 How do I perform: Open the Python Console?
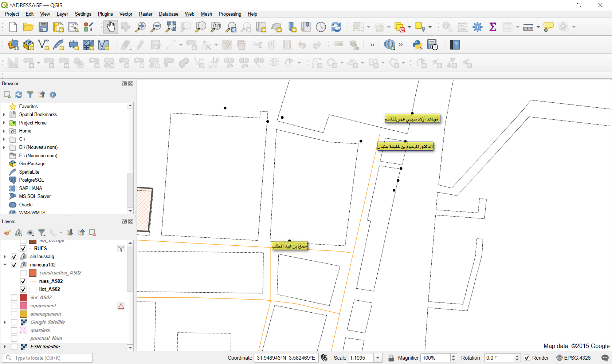tap(417, 45)
